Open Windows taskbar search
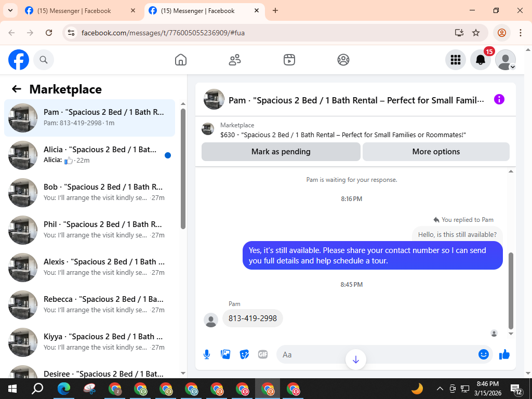The width and height of the screenshot is (532, 399). (37, 389)
